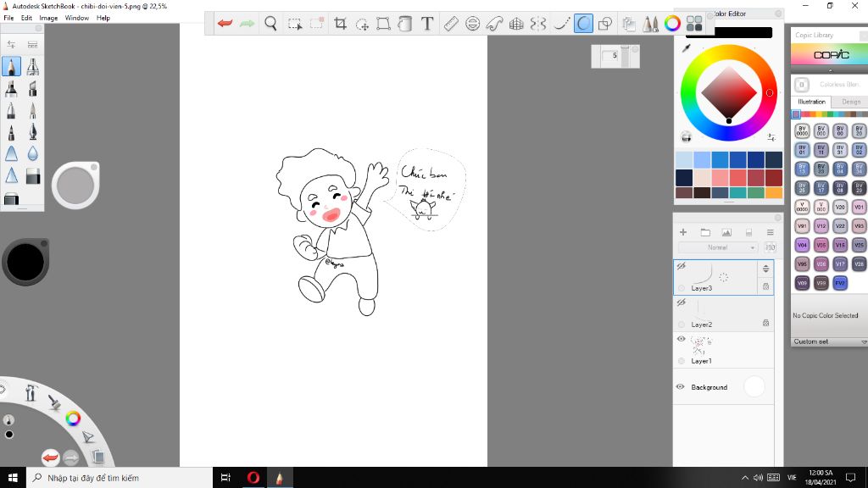Toggle the lock on Layer2

pos(765,323)
